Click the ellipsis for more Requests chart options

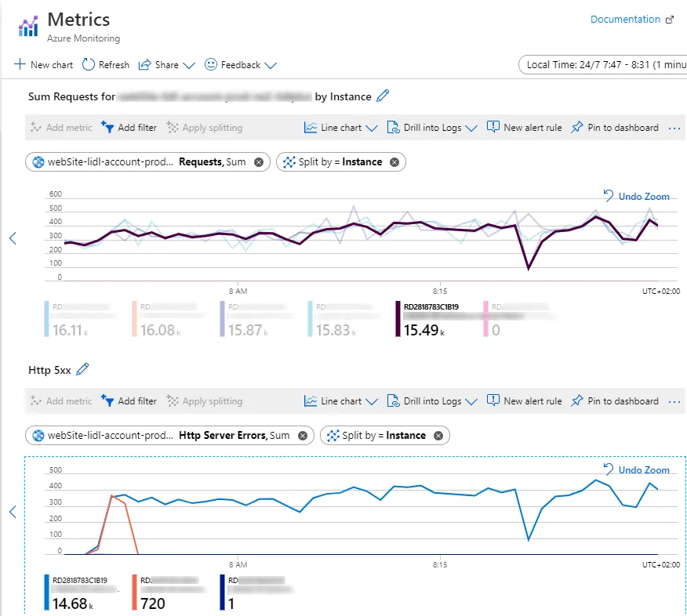pyautogui.click(x=674, y=127)
